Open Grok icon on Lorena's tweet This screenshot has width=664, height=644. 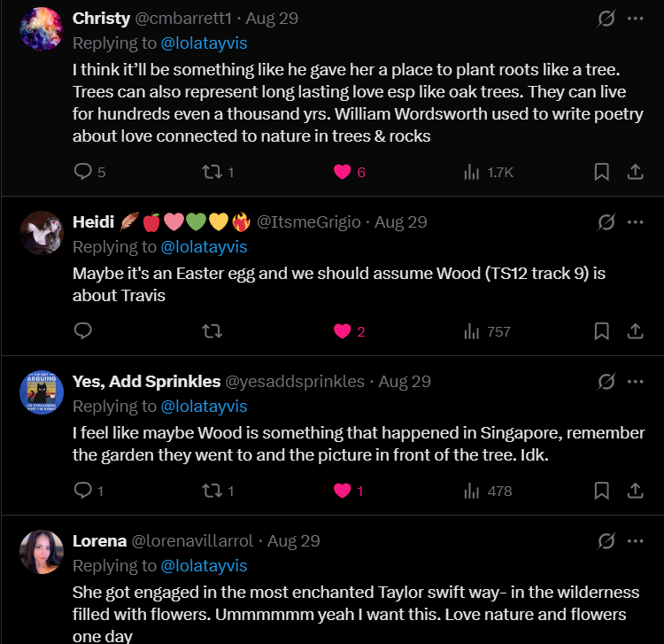pos(606,541)
